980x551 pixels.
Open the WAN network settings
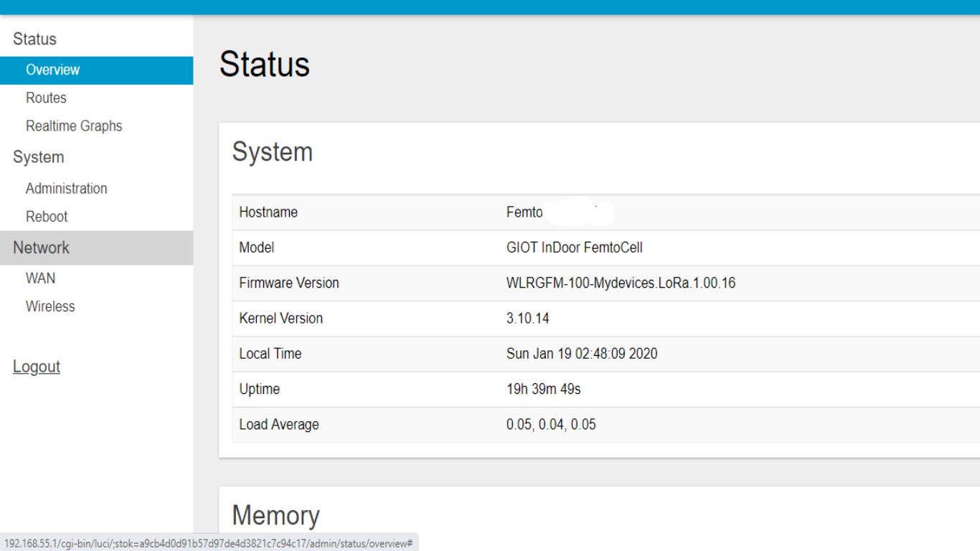click(x=40, y=278)
